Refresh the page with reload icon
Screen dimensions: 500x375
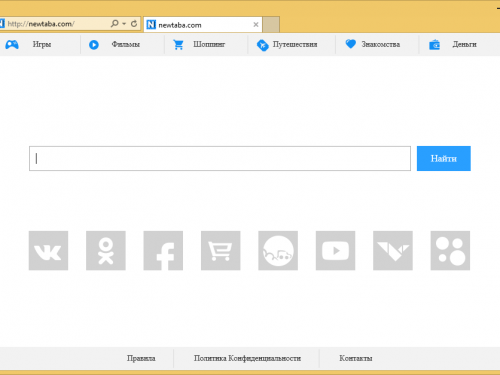134,24
